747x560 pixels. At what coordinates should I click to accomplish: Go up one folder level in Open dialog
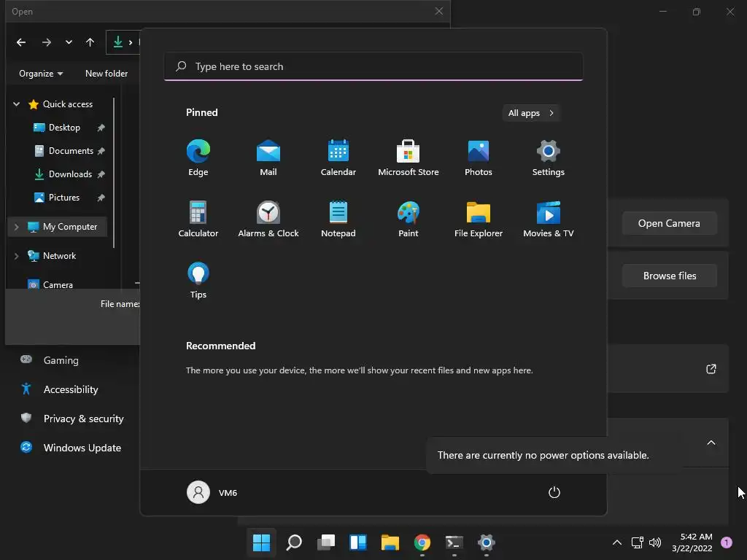coord(90,42)
